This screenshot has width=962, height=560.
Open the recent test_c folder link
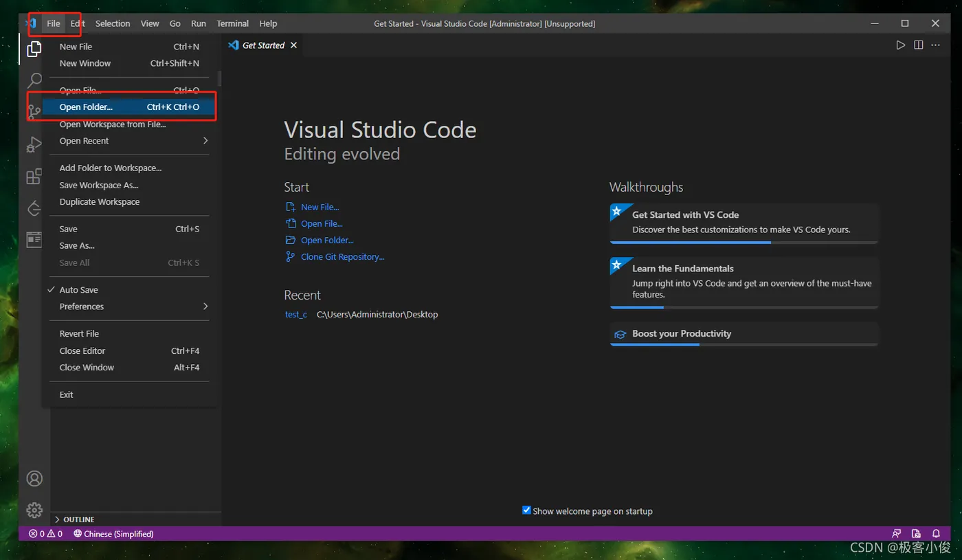(296, 315)
